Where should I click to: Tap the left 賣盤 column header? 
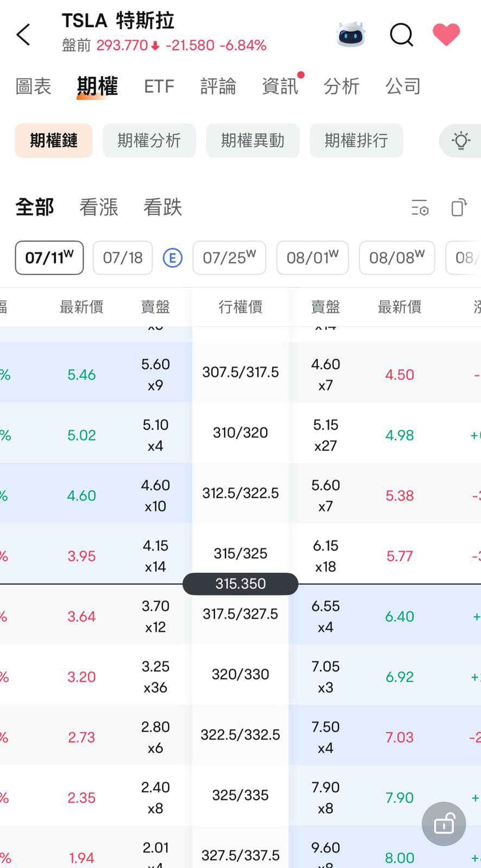155,307
